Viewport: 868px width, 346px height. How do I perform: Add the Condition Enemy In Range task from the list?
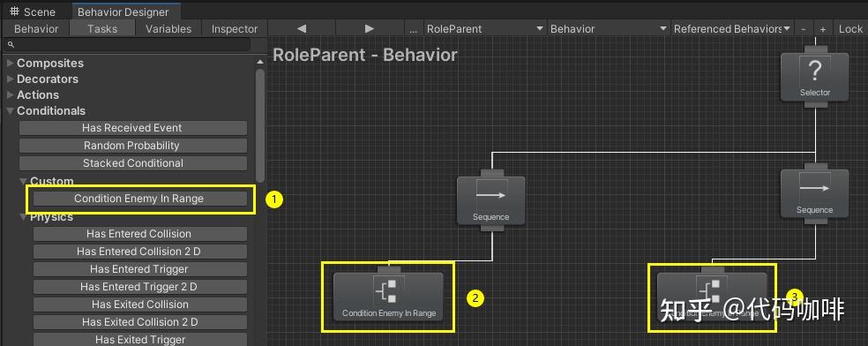[x=140, y=199]
